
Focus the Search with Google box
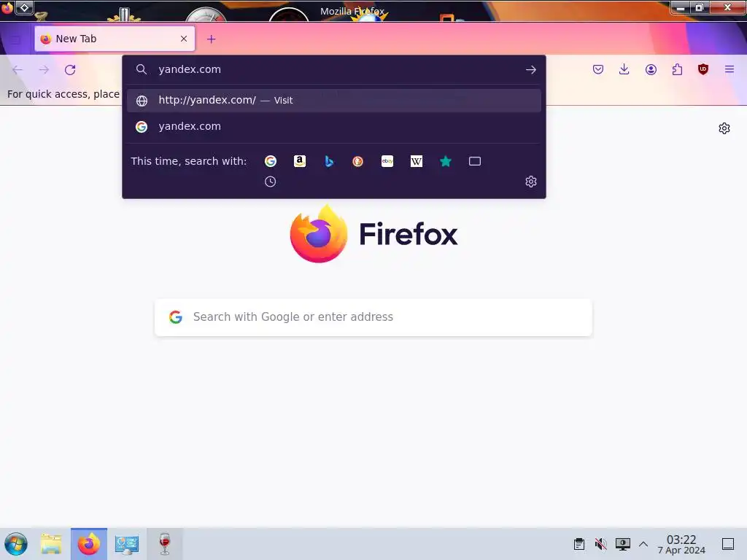point(373,317)
